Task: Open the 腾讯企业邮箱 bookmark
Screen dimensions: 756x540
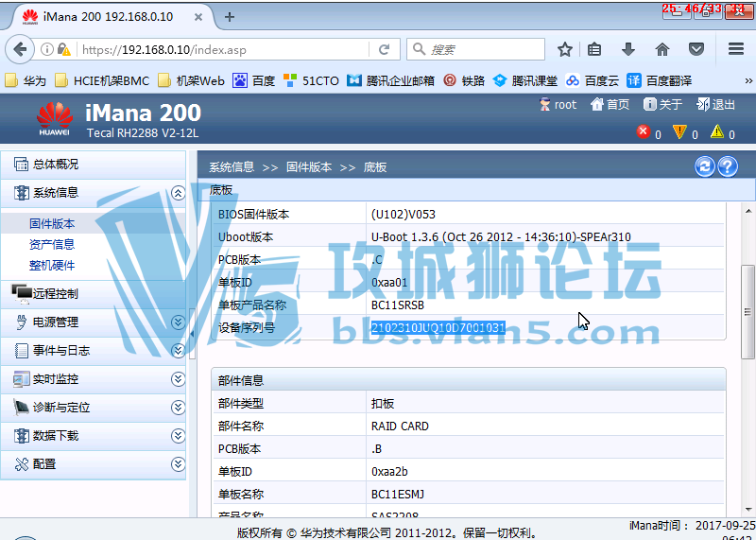Action: (x=390, y=80)
